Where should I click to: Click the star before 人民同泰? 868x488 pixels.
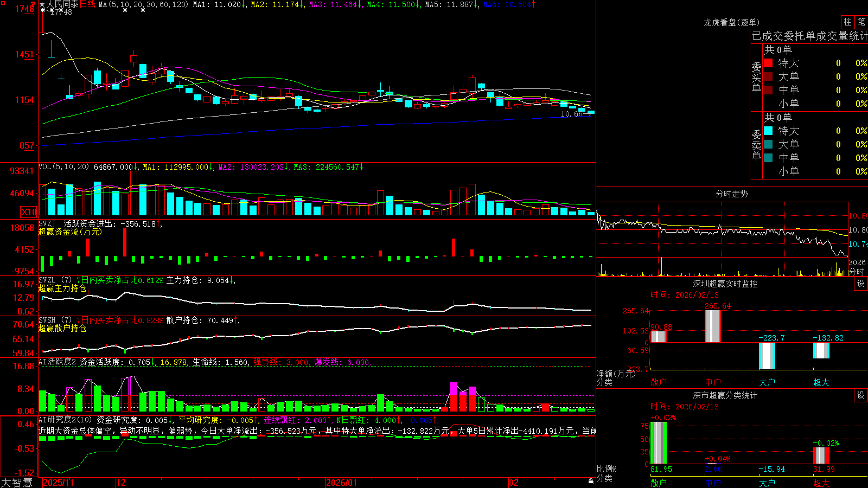click(42, 4)
